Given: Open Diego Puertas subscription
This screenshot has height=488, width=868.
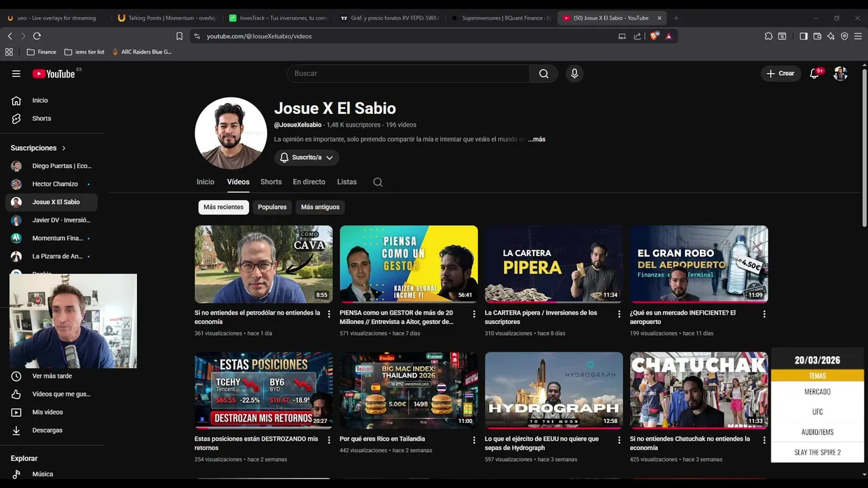Looking at the screenshot, I should pos(52,166).
